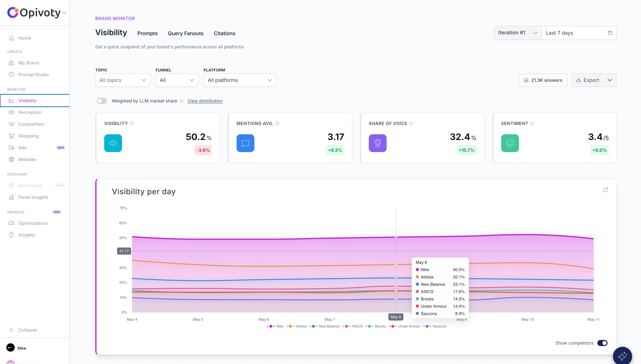This screenshot has height=364, width=641.
Task: Toggle Brooks series in chart legend
Action: [375, 326]
